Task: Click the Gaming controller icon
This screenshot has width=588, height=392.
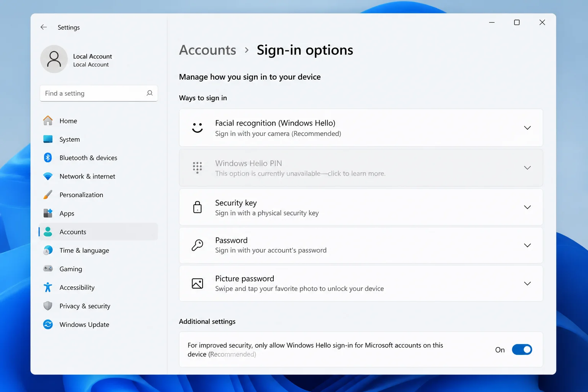Action: pyautogui.click(x=48, y=269)
